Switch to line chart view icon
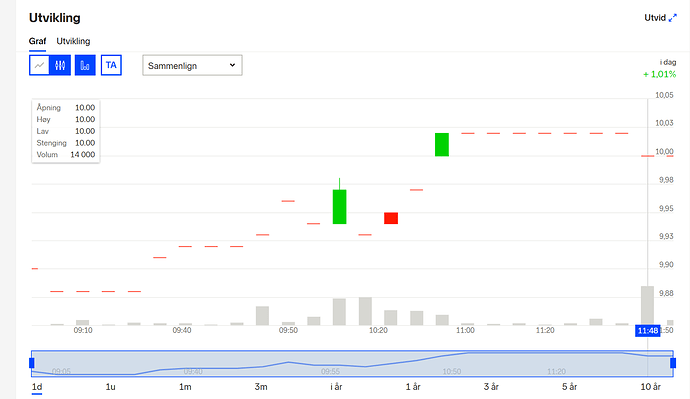The image size is (690, 399). pyautogui.click(x=39, y=66)
